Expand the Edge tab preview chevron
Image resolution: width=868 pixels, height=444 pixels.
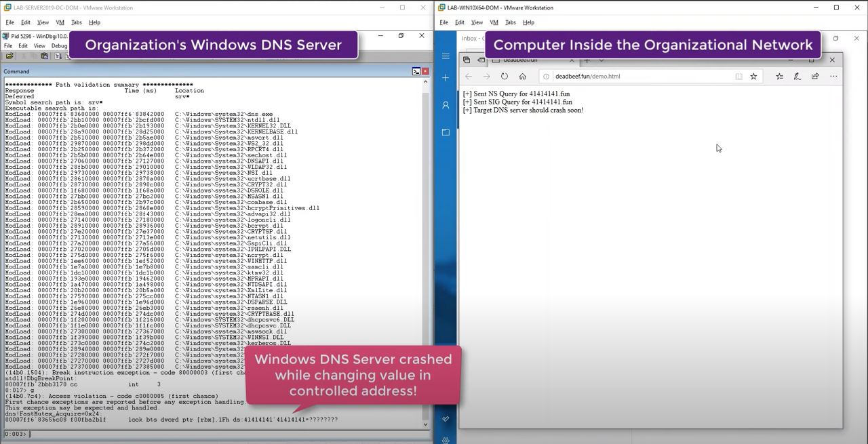(x=601, y=60)
